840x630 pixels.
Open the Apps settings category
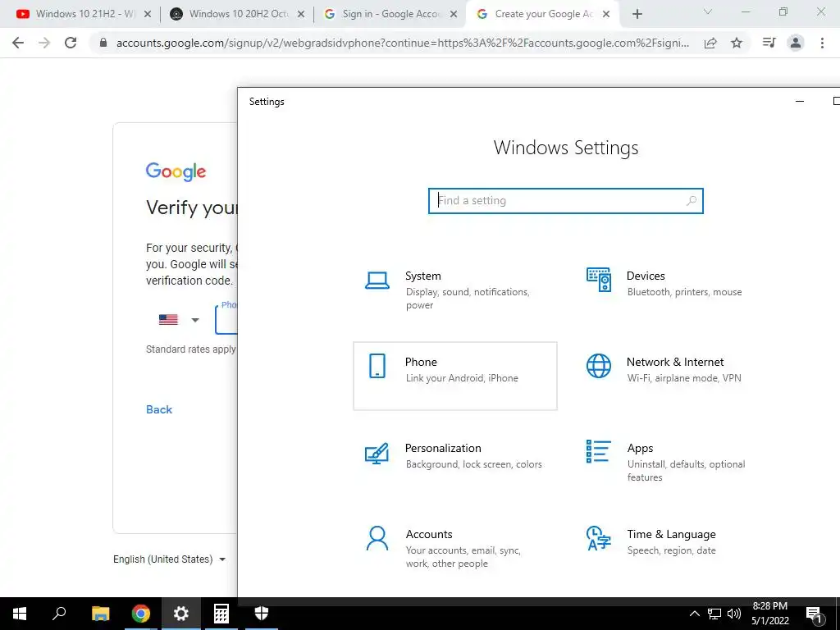pyautogui.click(x=676, y=463)
